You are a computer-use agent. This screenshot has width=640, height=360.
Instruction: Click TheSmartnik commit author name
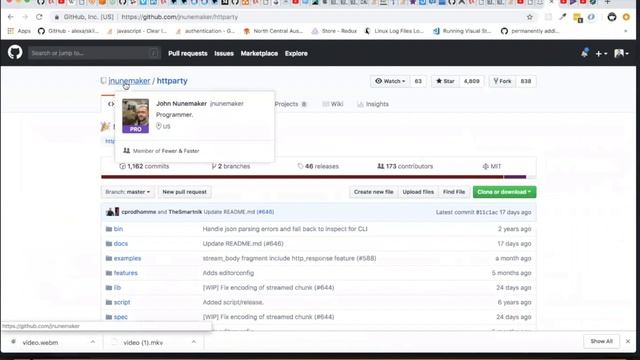(x=185, y=212)
